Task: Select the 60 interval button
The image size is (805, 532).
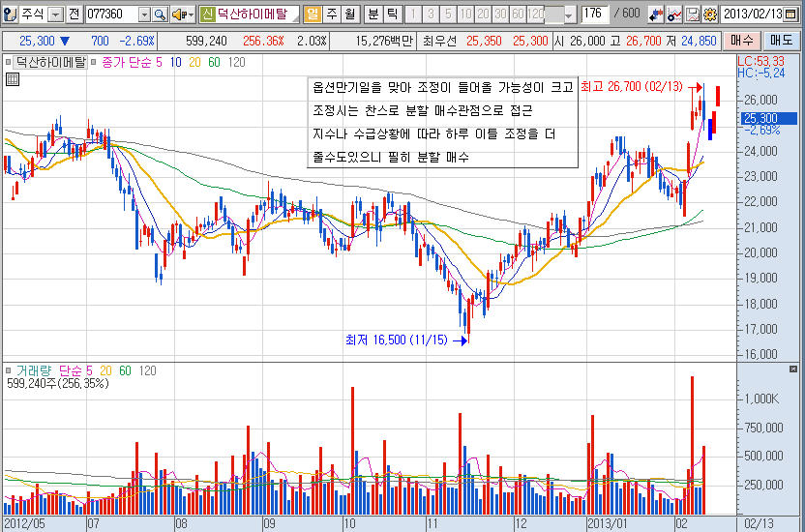Action: 518,15
